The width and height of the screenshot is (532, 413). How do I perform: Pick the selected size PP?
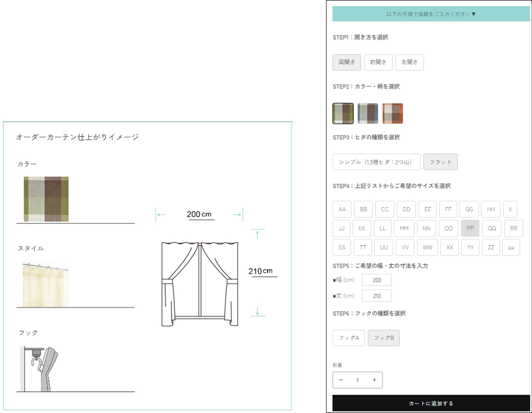coord(470,228)
